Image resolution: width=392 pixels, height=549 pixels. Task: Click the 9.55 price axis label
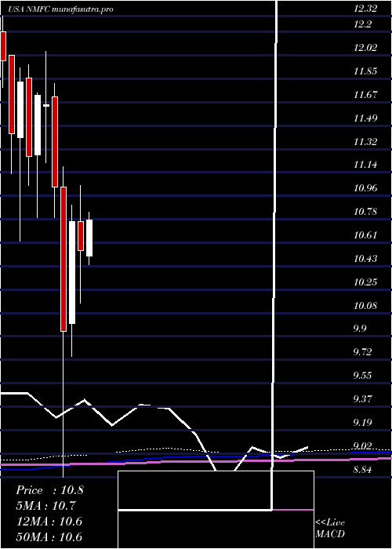pos(362,376)
